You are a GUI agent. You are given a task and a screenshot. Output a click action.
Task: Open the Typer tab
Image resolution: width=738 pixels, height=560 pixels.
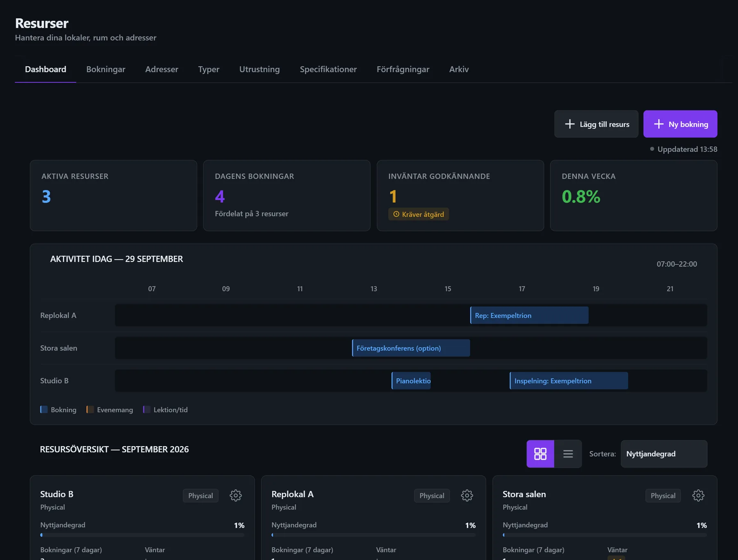point(209,69)
